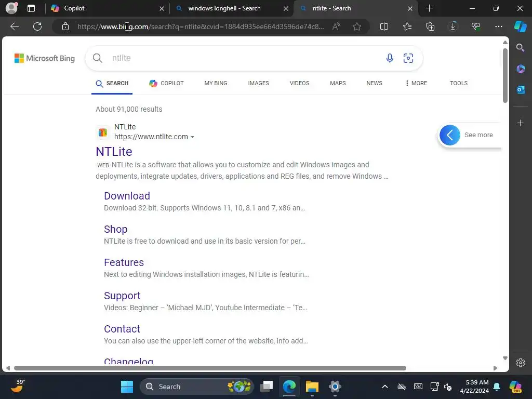Open Outlook icon in sidebar

(x=521, y=89)
